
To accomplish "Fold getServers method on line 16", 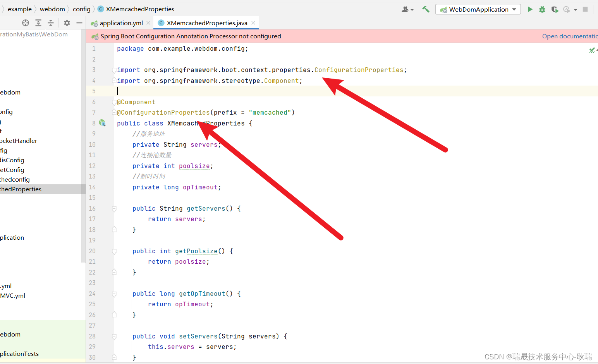I will [114, 209].
